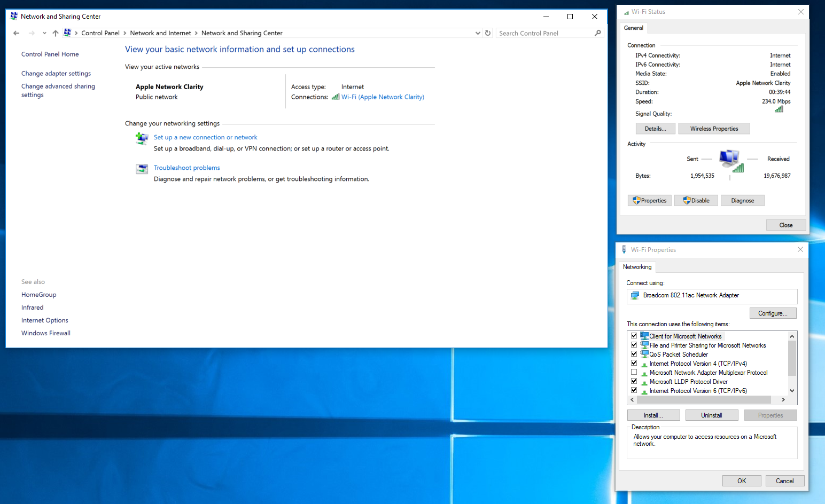Click the QoS Packet Scheduler icon
This screenshot has width=825, height=504.
point(644,354)
